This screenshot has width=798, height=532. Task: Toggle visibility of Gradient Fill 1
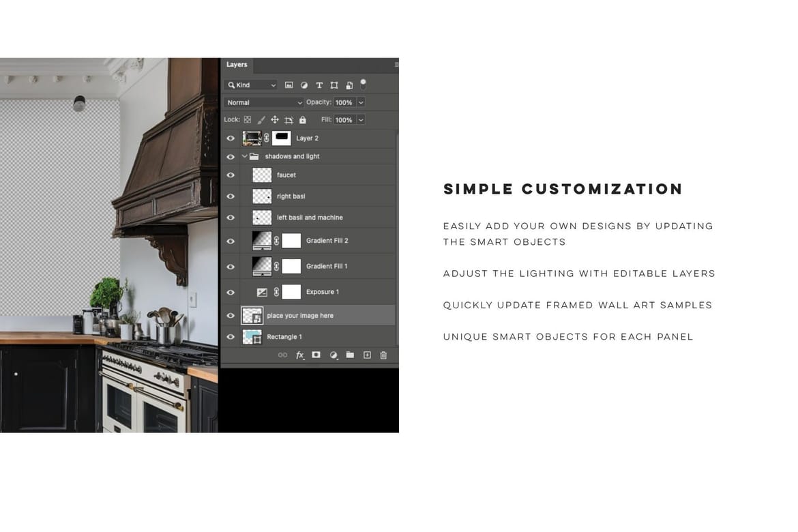231,266
